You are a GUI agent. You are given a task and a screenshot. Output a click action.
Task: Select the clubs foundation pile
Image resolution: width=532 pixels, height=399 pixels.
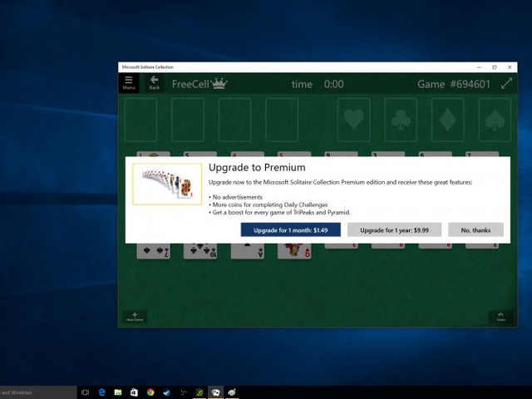[x=401, y=120]
